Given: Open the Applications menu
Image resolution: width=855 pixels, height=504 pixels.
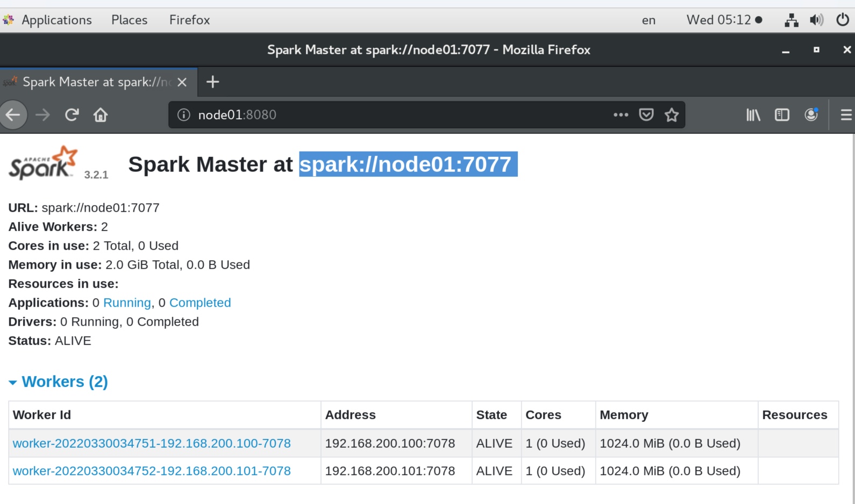Looking at the screenshot, I should tap(56, 20).
